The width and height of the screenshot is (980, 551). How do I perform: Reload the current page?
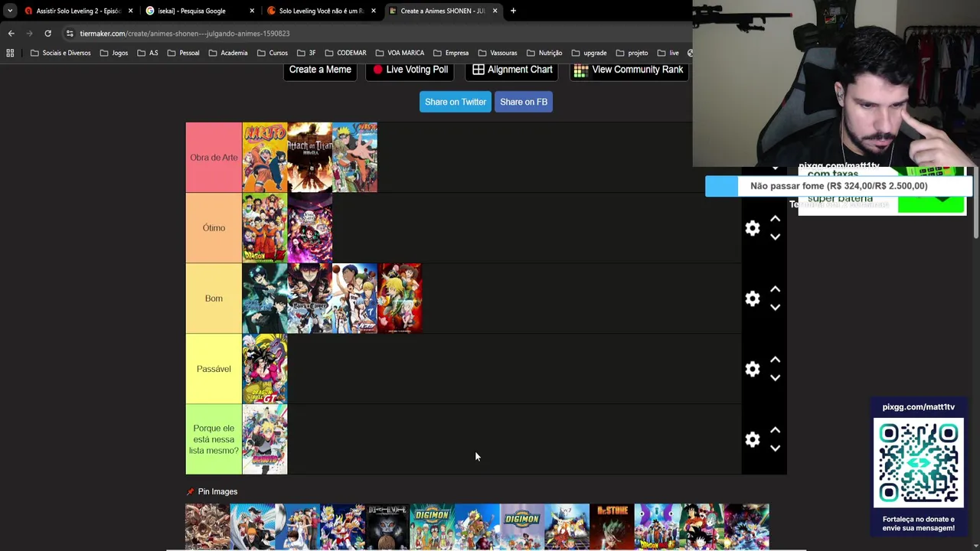[x=47, y=34]
